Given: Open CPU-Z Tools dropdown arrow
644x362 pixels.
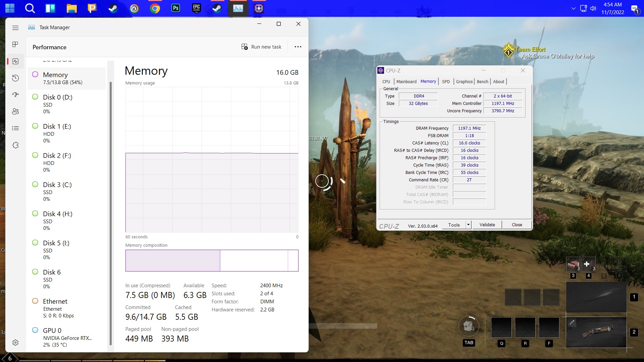Looking at the screenshot, I should coord(468,225).
